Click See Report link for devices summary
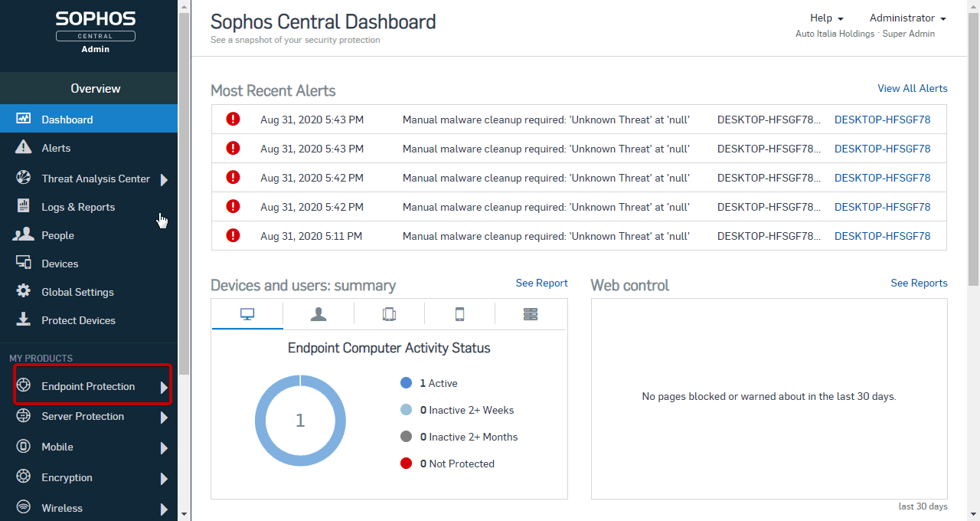 pyautogui.click(x=541, y=283)
